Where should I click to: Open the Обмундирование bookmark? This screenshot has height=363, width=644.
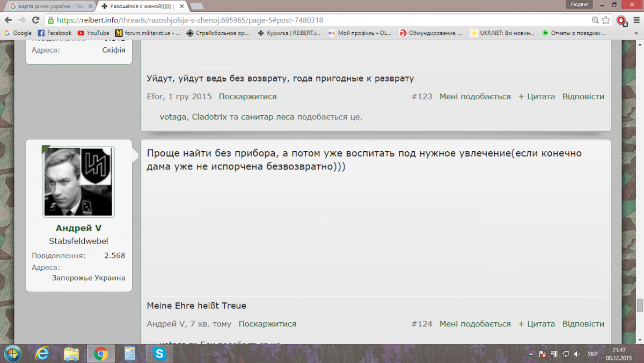pyautogui.click(x=431, y=33)
